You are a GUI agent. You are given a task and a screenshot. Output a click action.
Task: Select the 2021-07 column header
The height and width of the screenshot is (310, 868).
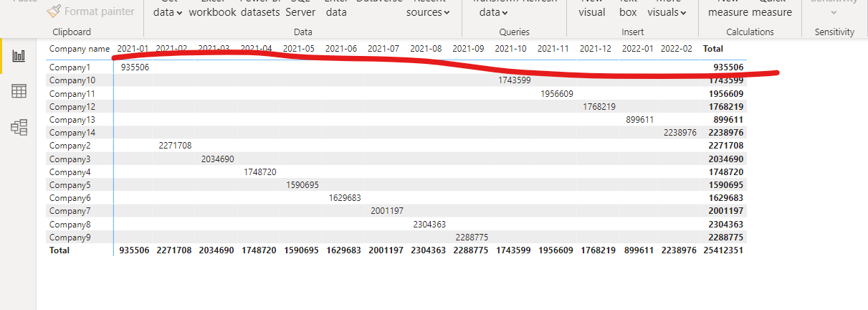[x=383, y=49]
